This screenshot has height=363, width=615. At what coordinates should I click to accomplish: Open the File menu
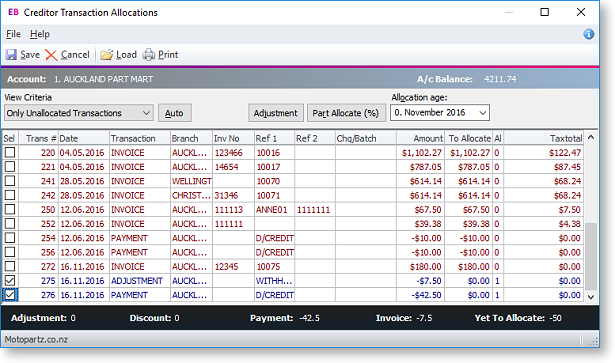(x=13, y=34)
